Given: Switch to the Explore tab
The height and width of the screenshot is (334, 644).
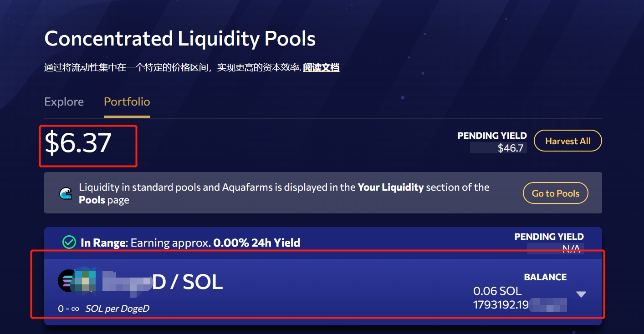Looking at the screenshot, I should pyautogui.click(x=64, y=101).
